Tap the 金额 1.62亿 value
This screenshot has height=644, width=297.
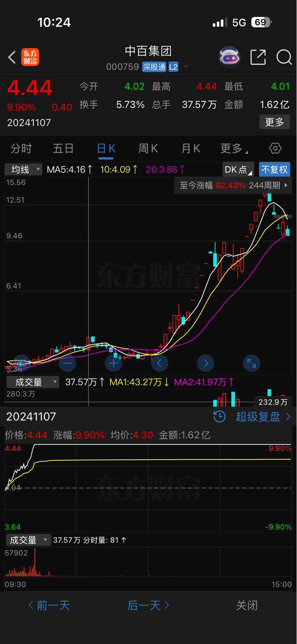click(x=275, y=104)
